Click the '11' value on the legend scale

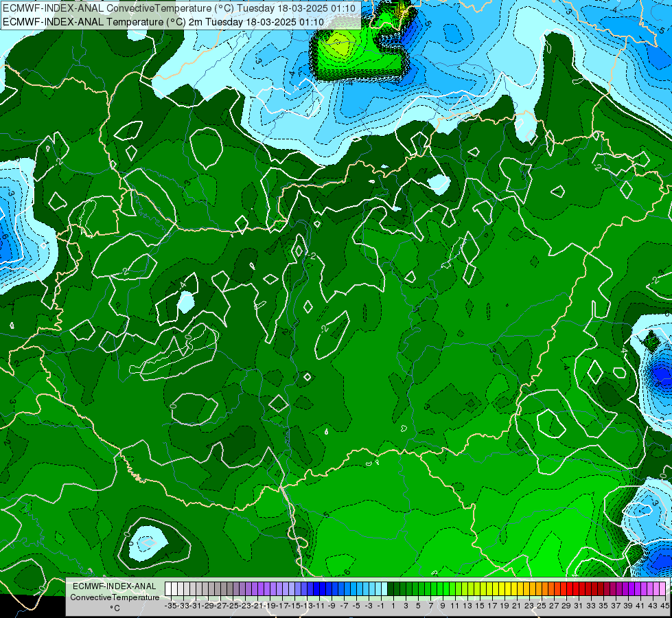click(455, 606)
